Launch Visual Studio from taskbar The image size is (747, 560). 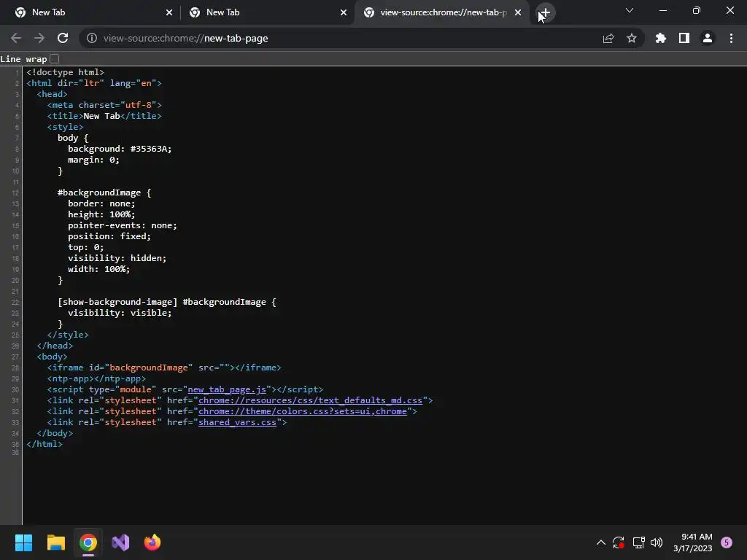[x=120, y=542]
